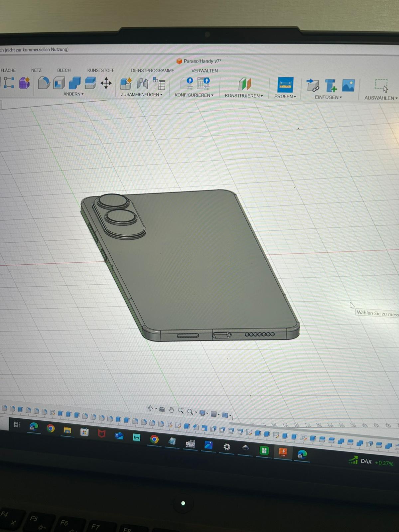This screenshot has height=532, width=399.
Task: Click the ParasolHandy v7 document title
Action: (x=202, y=61)
